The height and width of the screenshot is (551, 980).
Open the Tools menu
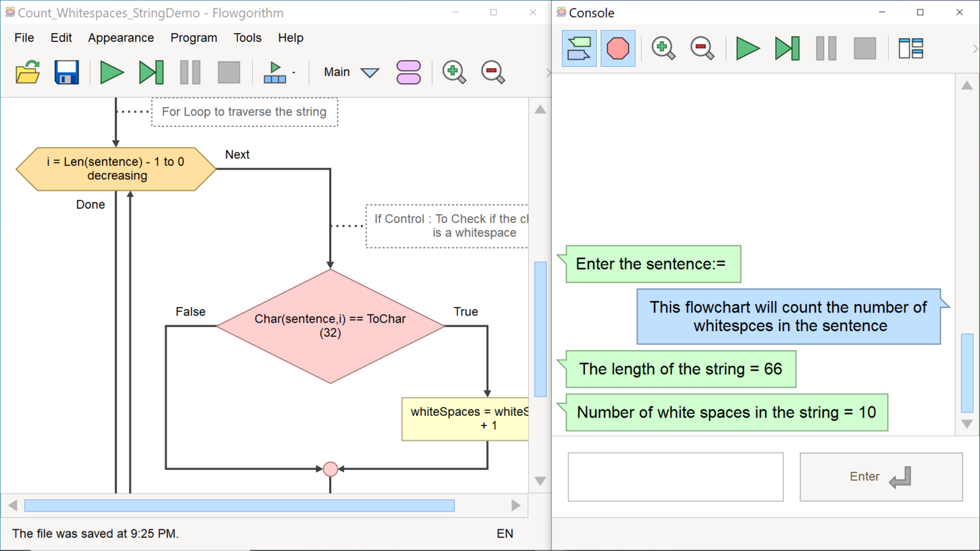tap(248, 38)
